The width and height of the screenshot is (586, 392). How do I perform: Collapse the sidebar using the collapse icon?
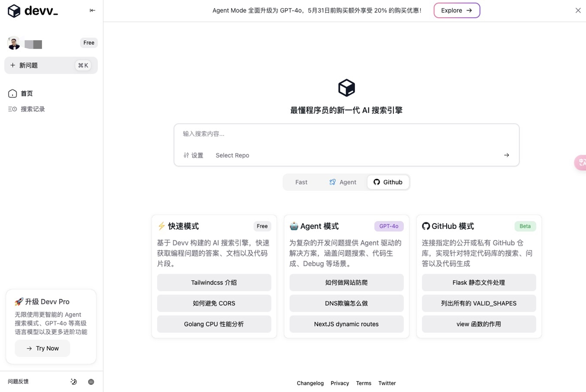(x=92, y=10)
